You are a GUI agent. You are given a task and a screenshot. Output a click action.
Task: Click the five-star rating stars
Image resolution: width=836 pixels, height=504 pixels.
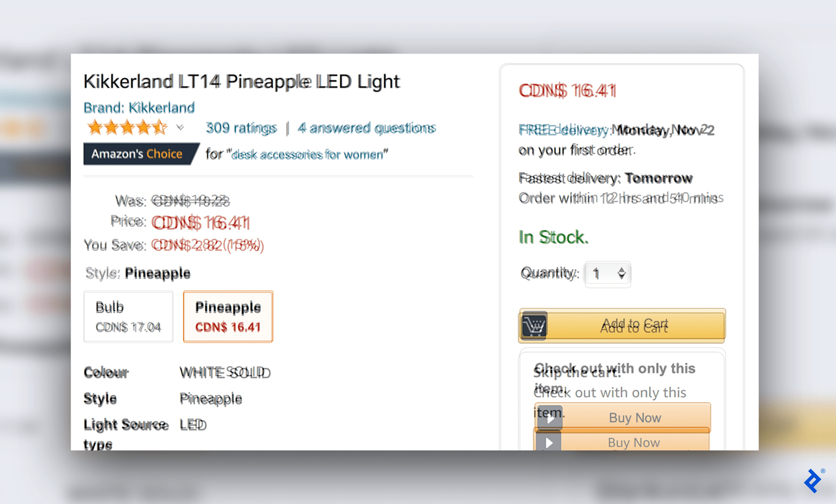pos(128,127)
